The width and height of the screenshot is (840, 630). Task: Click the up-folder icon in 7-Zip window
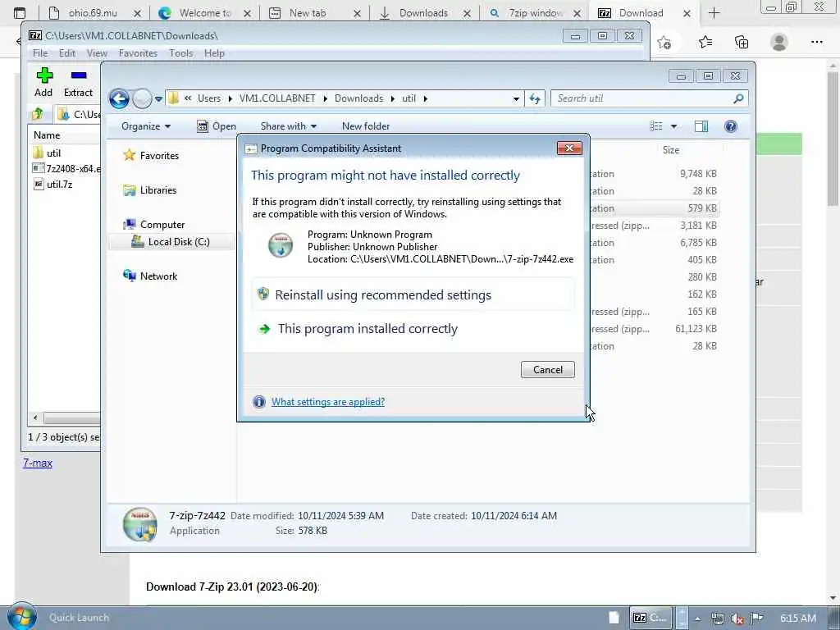(x=38, y=113)
